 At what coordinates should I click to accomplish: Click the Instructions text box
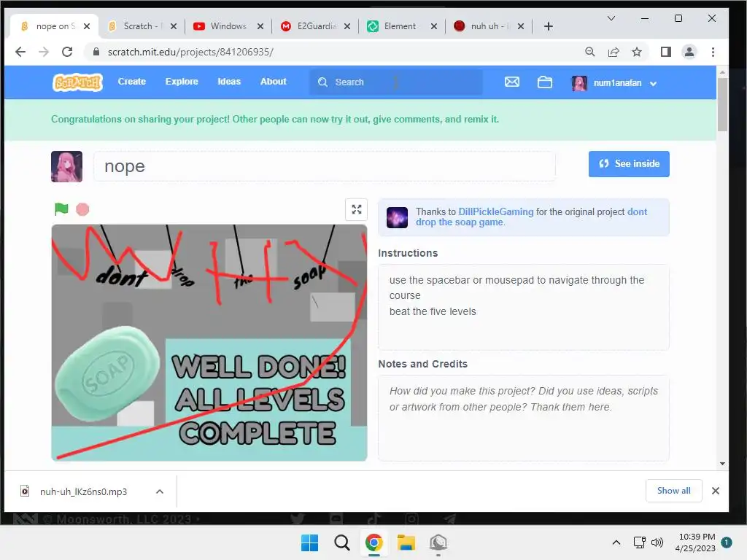pos(524,307)
